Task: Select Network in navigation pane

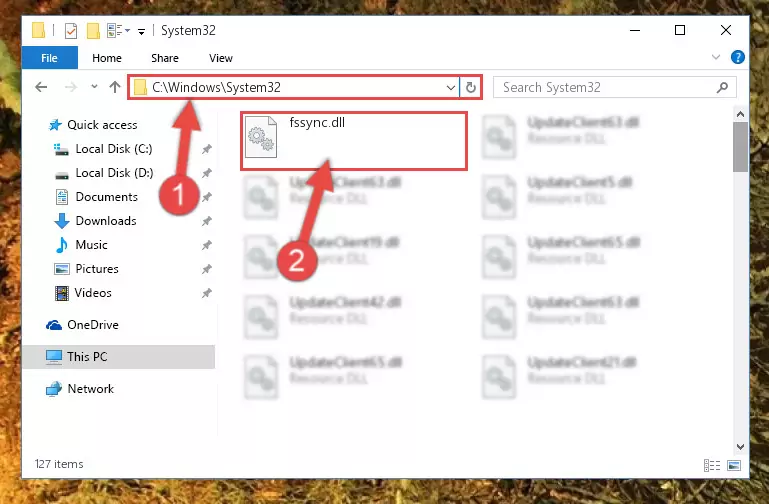Action: pos(90,389)
